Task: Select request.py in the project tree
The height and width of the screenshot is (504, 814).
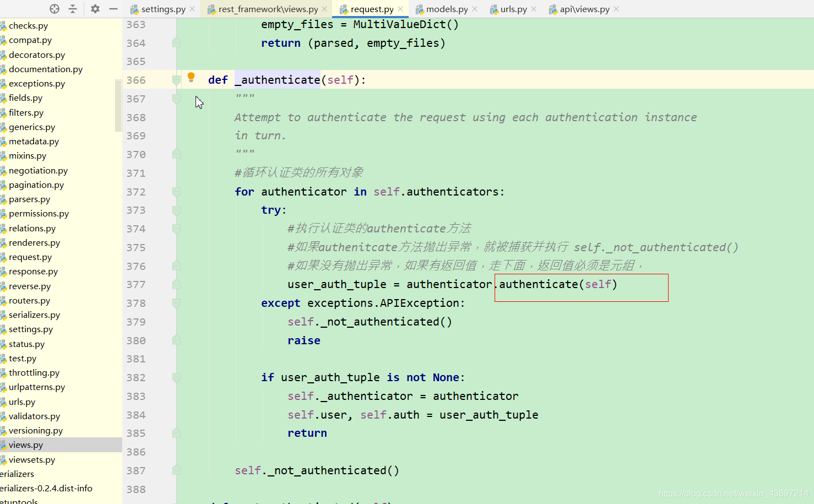Action: click(x=30, y=257)
